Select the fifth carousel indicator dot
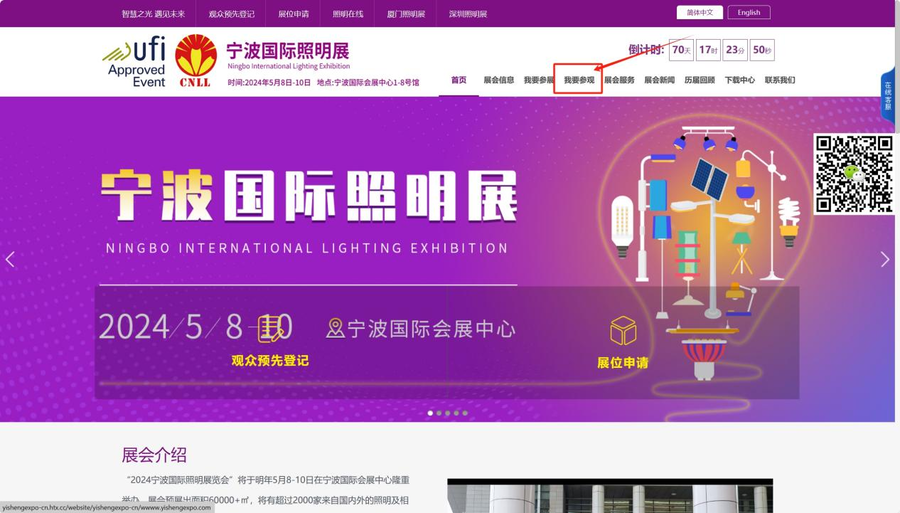The height and width of the screenshot is (513, 900). (x=465, y=413)
